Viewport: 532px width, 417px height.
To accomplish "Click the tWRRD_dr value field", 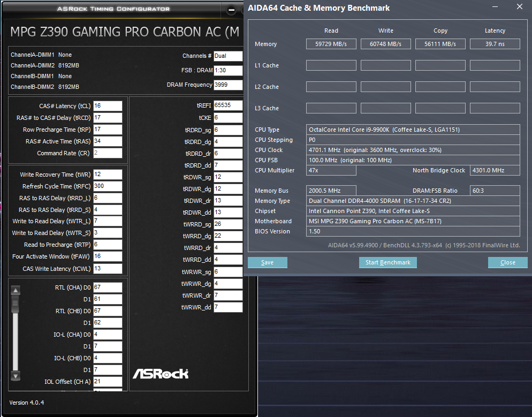I will [x=228, y=248].
